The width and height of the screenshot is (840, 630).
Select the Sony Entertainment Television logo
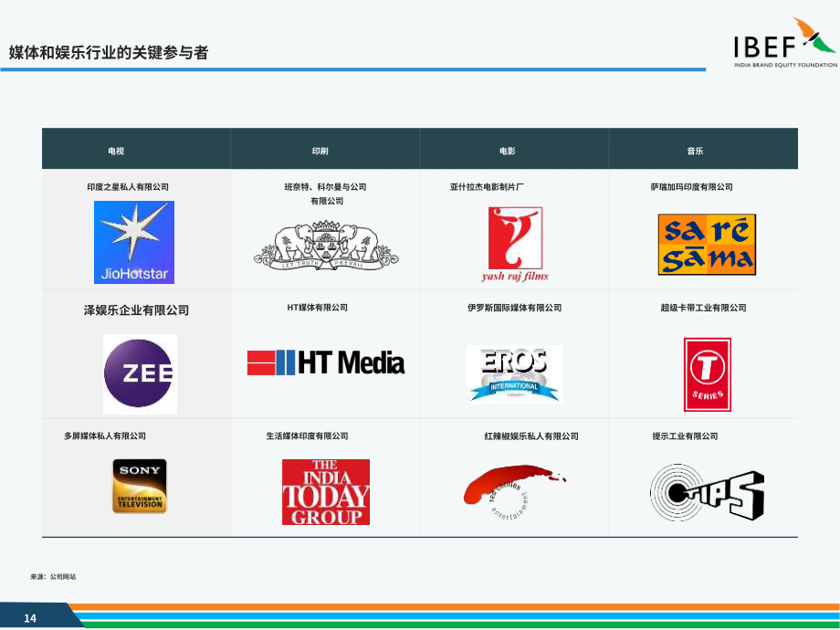click(140, 486)
